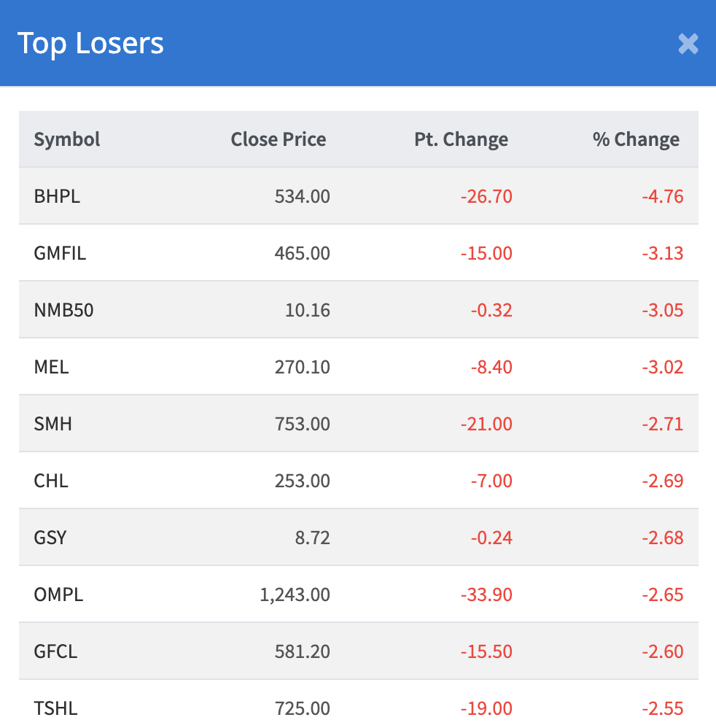Click BHPL close price 534.00

click(x=303, y=196)
